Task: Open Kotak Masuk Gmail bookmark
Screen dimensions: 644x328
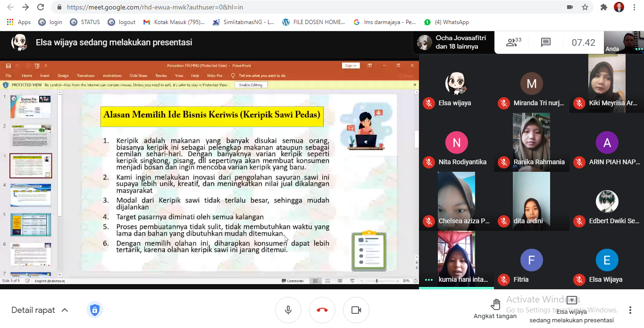Action: pos(174,22)
